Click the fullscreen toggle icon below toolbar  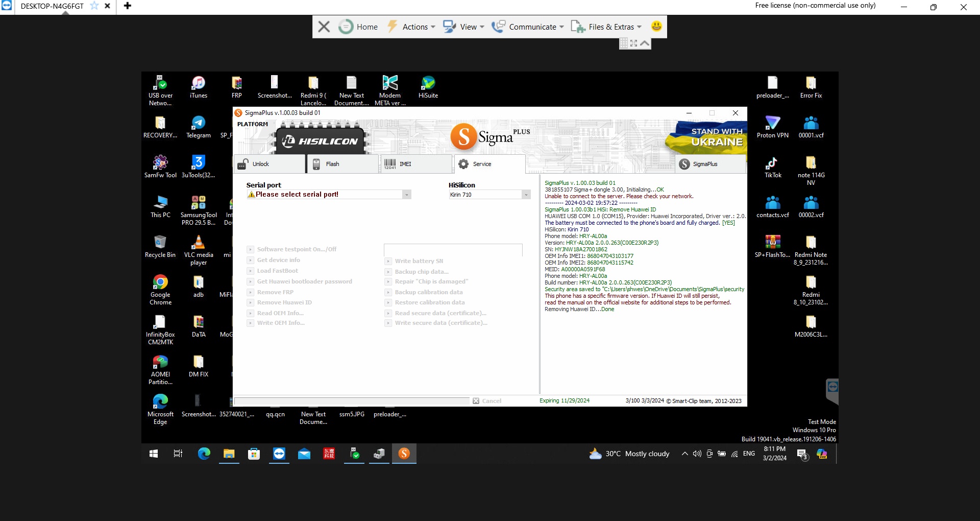tap(634, 43)
